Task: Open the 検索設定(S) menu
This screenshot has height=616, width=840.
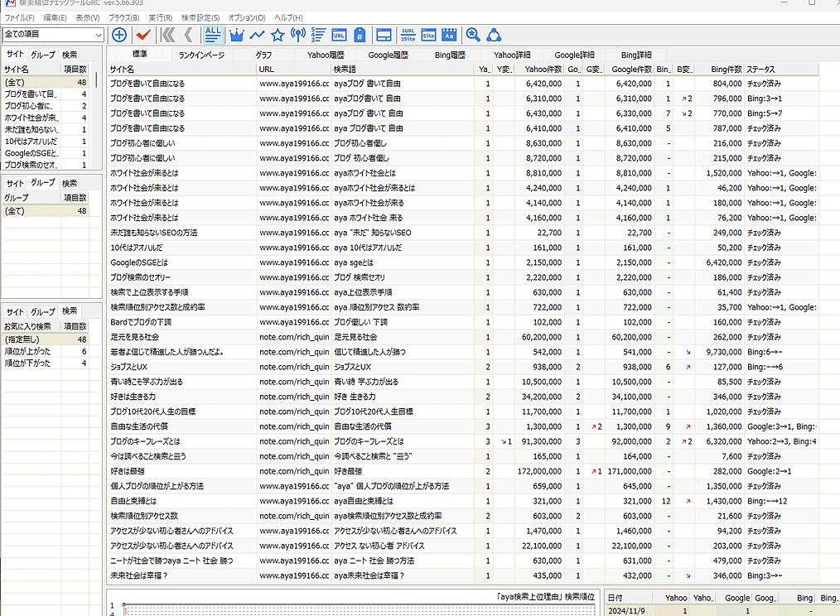Action: click(x=200, y=17)
